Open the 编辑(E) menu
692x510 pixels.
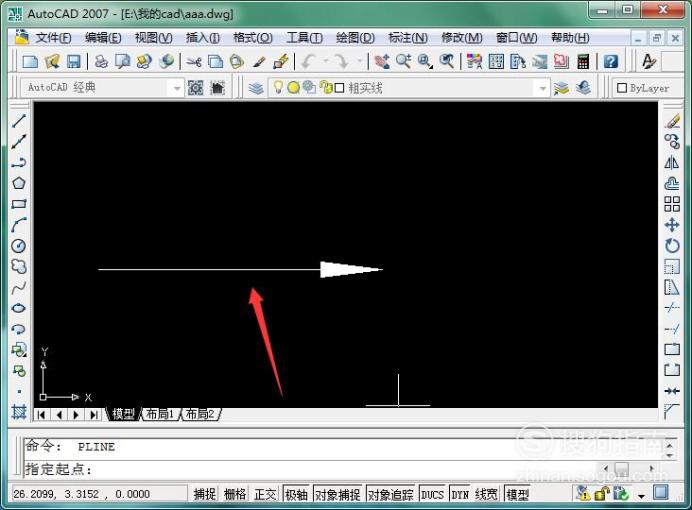(x=103, y=38)
